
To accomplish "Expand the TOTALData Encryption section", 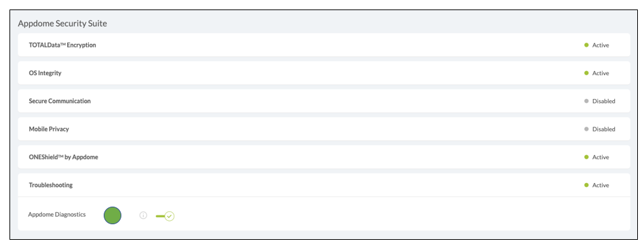I will tap(323, 45).
